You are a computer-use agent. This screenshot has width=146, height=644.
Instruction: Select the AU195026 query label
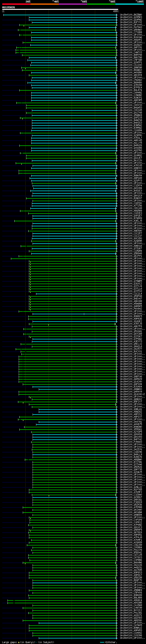[8, 8]
